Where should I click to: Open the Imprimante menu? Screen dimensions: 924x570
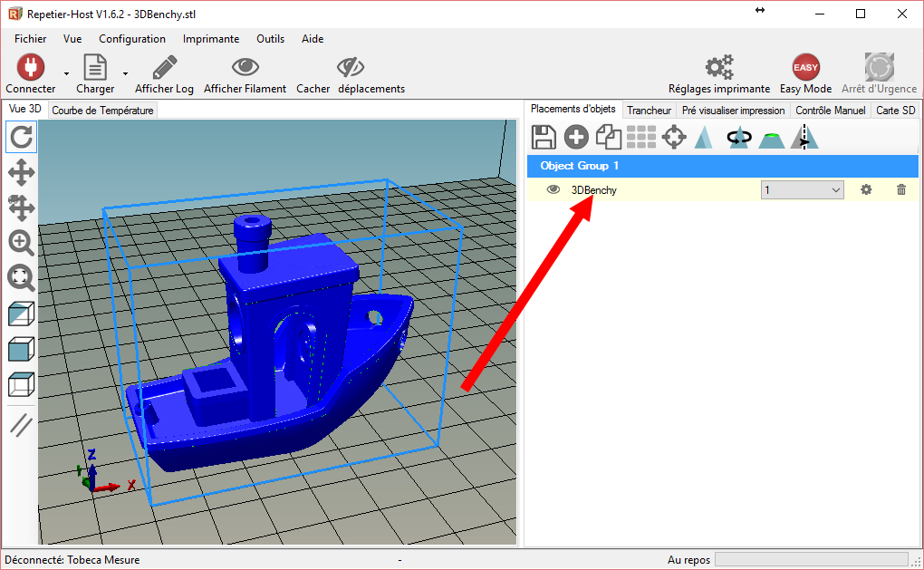click(x=211, y=39)
